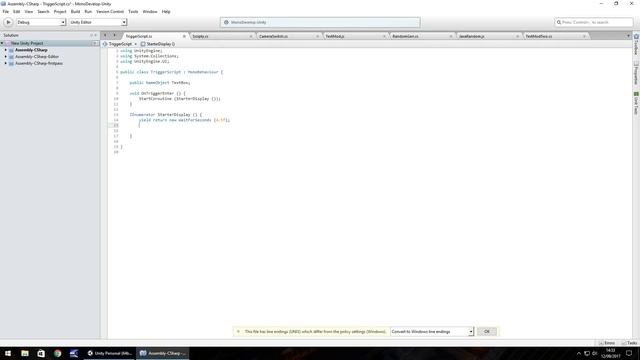640x360 pixels.
Task: Open the Errors pad in the status bar
Action: [x=607, y=343]
